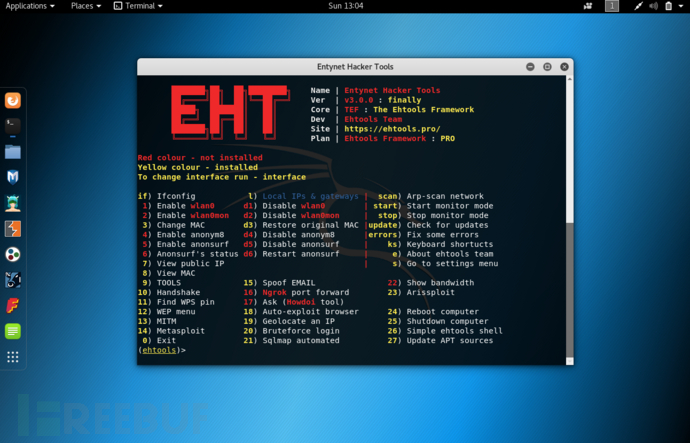Click 'Restore original MAC' text
Screen dimensions: 690x443
[x=311, y=225]
